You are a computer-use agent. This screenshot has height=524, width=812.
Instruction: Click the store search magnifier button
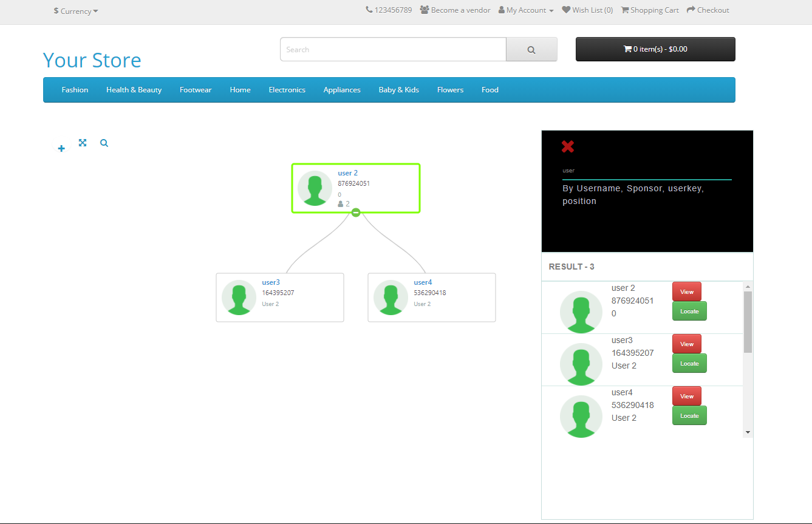coord(531,50)
